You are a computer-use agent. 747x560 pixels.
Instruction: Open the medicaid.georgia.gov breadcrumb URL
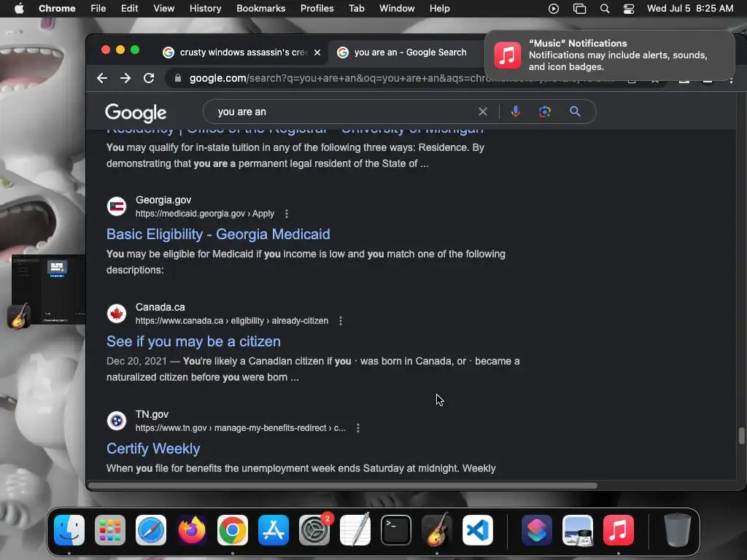click(x=205, y=214)
